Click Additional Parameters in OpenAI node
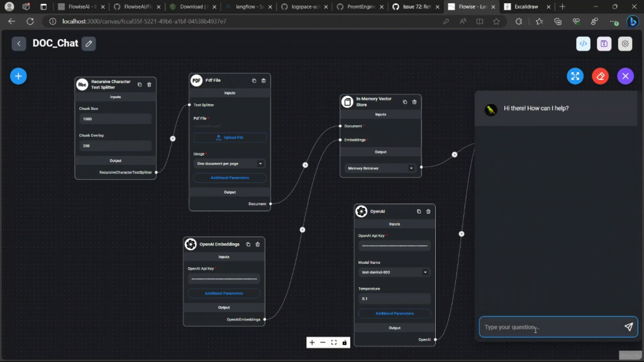This screenshot has height=362, width=644. 394,313
